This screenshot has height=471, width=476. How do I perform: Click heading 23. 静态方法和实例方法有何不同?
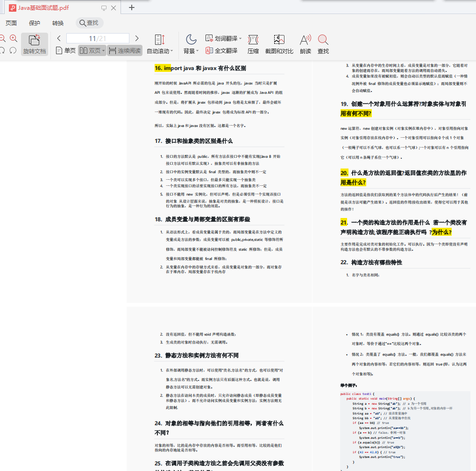point(197,355)
